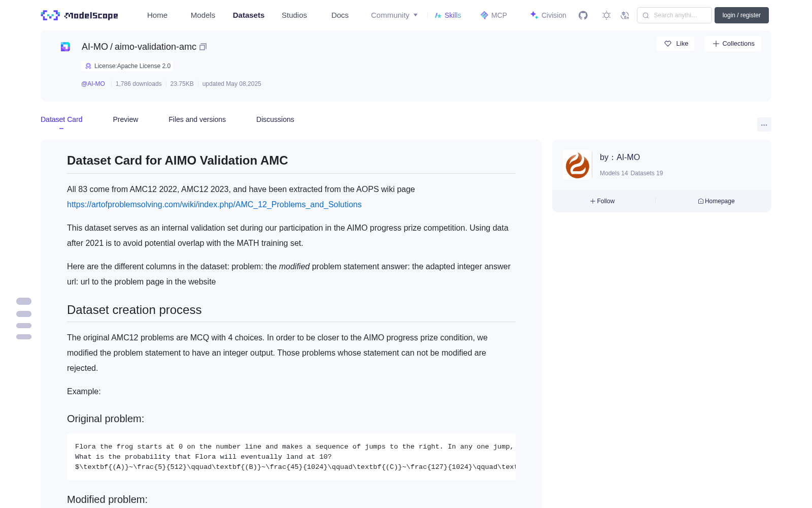Click the 'Dataset creation process' heading

[x=134, y=310]
